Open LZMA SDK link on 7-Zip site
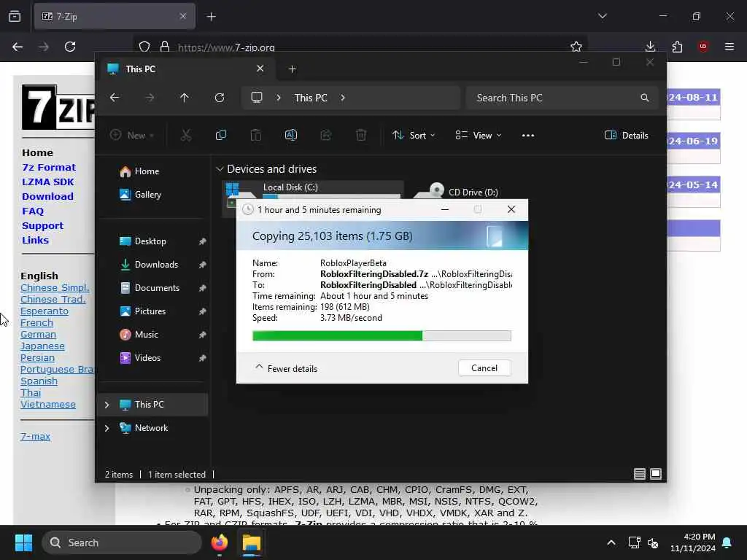Viewport: 747px width, 560px height. click(x=47, y=182)
